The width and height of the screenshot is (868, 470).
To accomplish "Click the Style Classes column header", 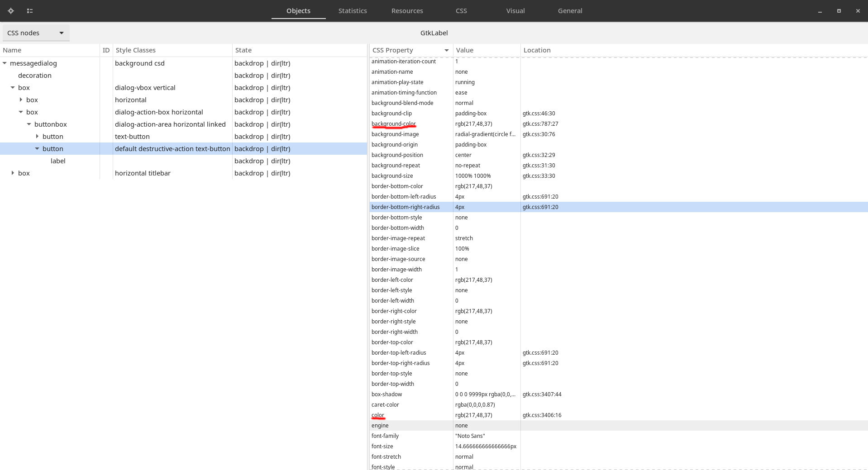I will point(172,50).
